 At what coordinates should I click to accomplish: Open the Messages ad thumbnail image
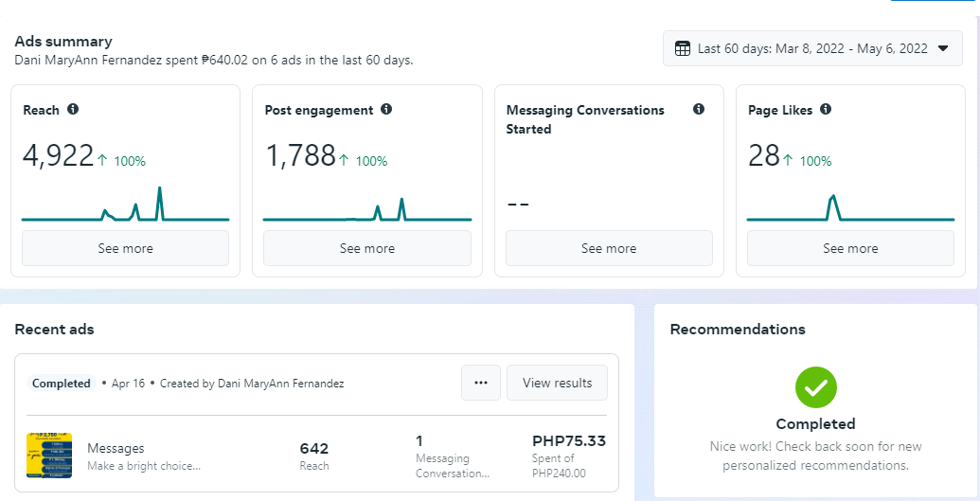coord(49,456)
